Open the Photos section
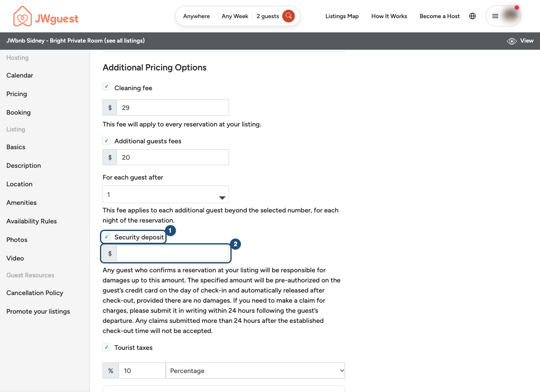540x392 pixels. coord(17,240)
